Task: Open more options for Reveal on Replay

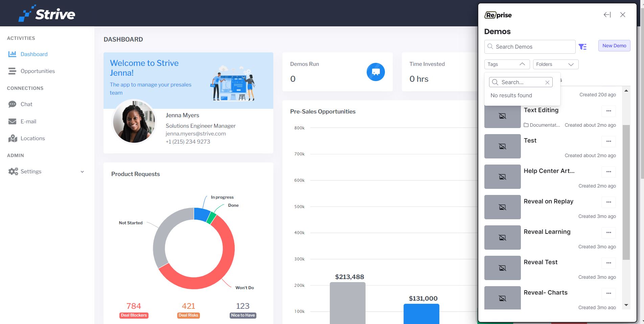Action: click(x=609, y=202)
